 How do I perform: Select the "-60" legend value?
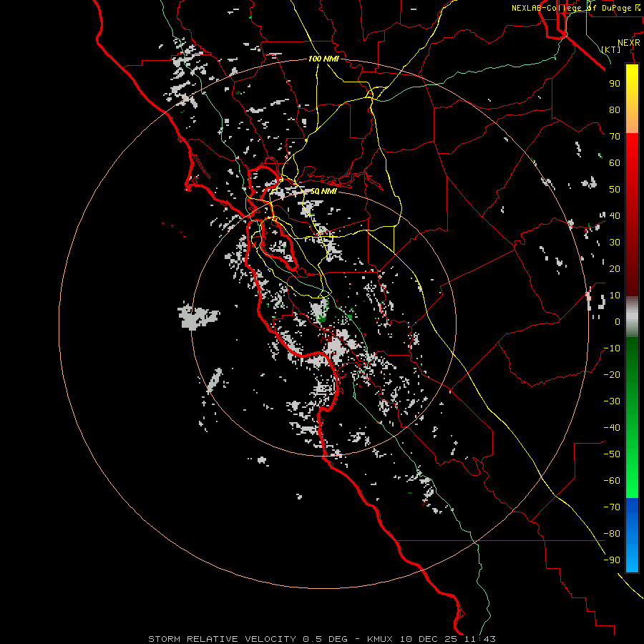(612, 481)
